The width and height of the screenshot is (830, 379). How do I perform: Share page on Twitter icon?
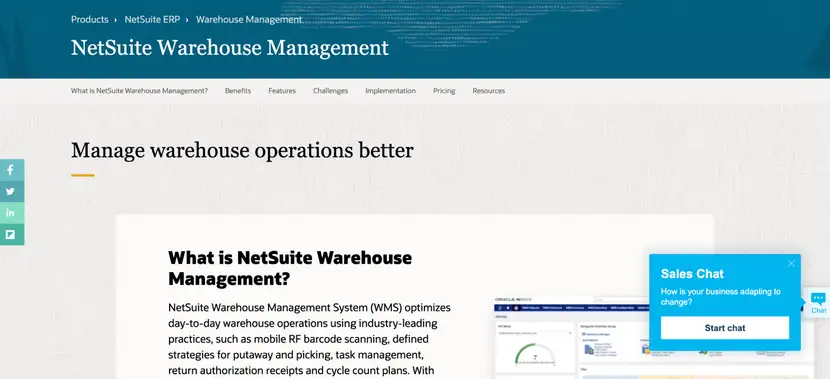[11, 192]
